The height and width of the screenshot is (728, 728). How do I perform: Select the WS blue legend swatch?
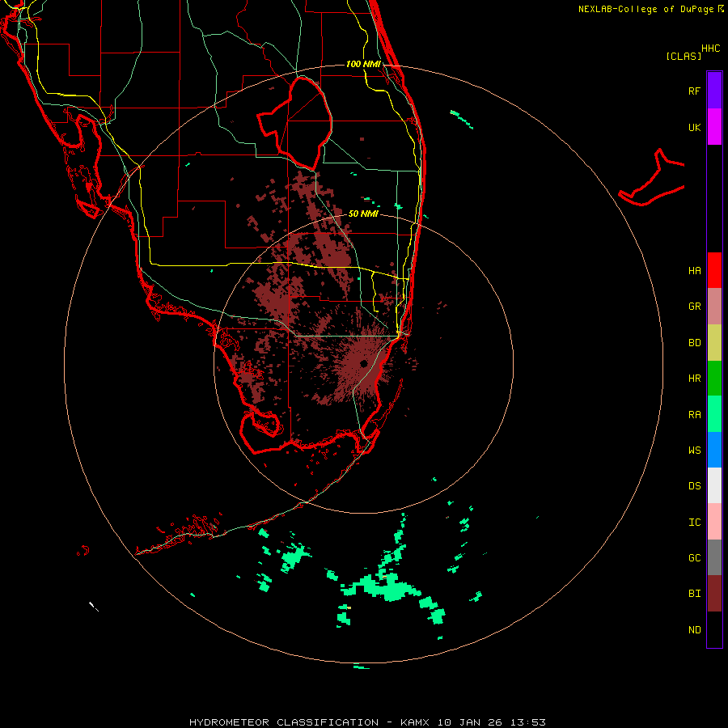pyautogui.click(x=714, y=450)
